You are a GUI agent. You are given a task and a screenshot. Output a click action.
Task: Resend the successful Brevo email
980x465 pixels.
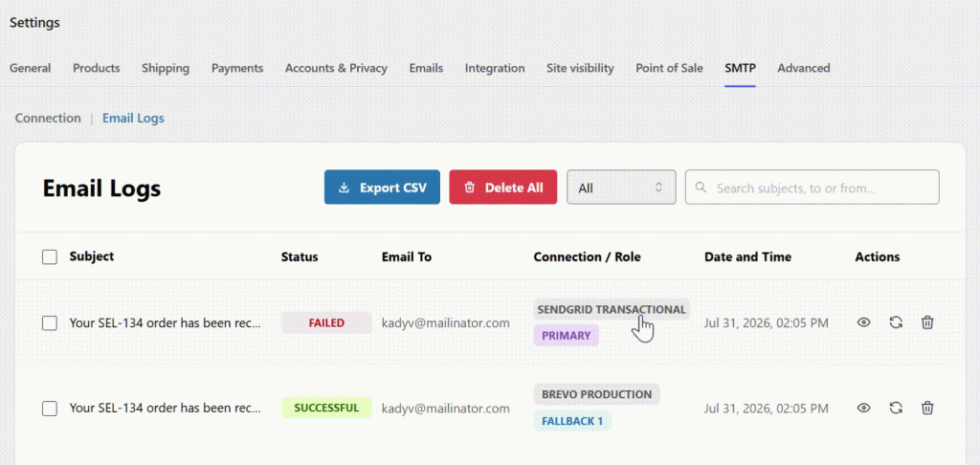[x=896, y=409]
